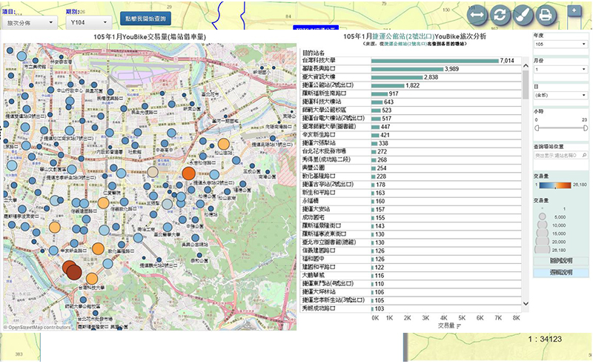Click the orange bubble labeled 台灣科技大學
The image size is (593, 364).
[92, 279]
